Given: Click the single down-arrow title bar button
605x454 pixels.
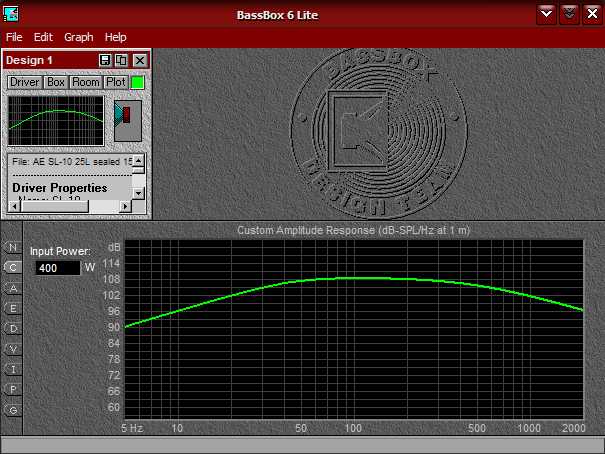Looking at the screenshot, I should tap(546, 15).
